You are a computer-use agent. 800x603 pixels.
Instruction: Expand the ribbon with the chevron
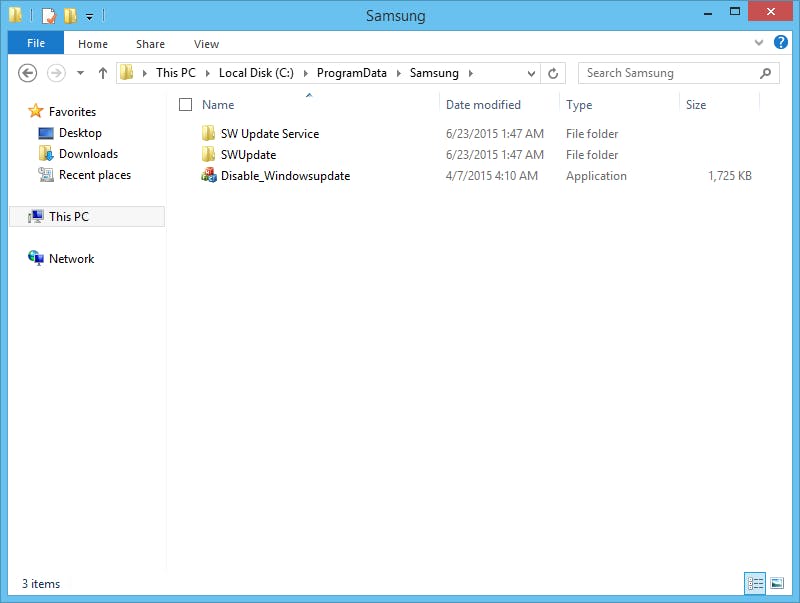[759, 43]
